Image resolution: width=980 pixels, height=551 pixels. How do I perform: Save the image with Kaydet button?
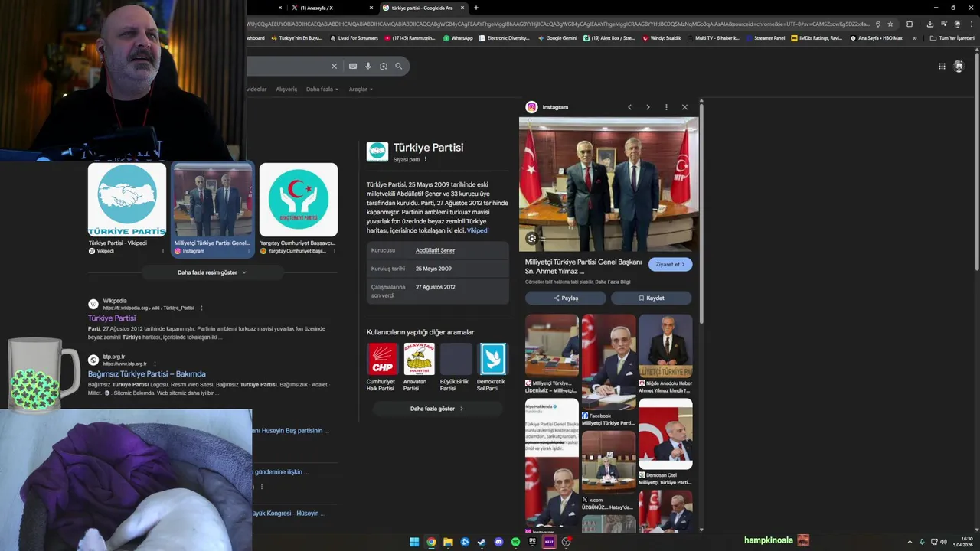pos(652,298)
